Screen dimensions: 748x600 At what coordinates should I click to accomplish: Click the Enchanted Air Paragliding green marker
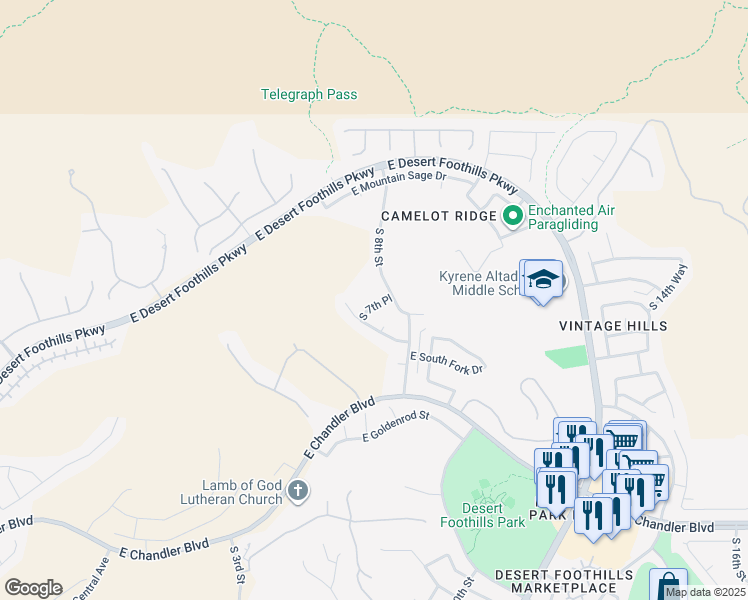point(513,217)
